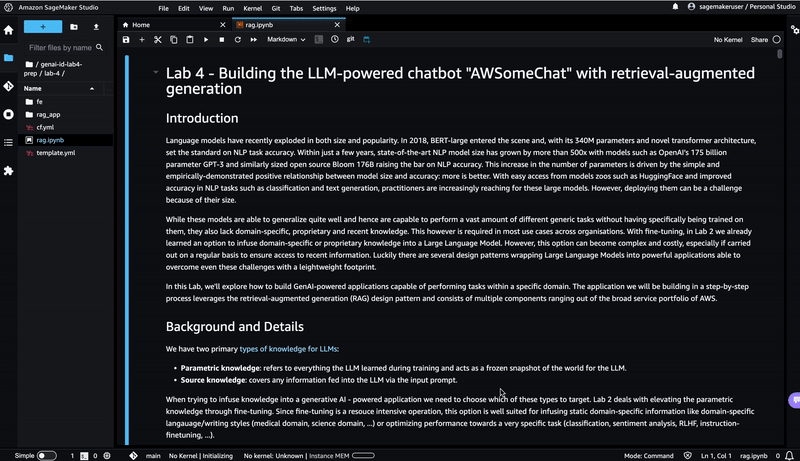Click No Kernel | Initializing status text
The image size is (800, 461).
click(201, 455)
